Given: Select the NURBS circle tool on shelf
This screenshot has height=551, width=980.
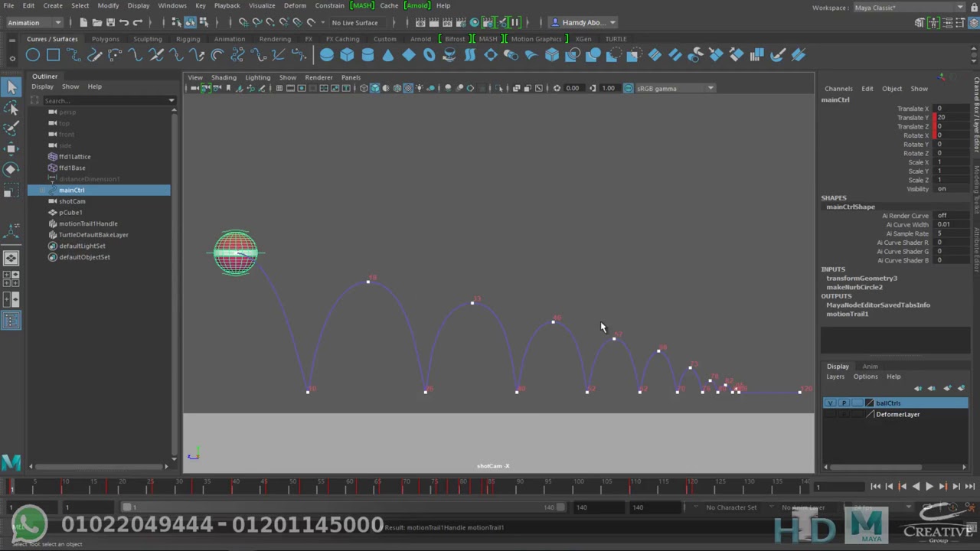Looking at the screenshot, I should pyautogui.click(x=32, y=54).
